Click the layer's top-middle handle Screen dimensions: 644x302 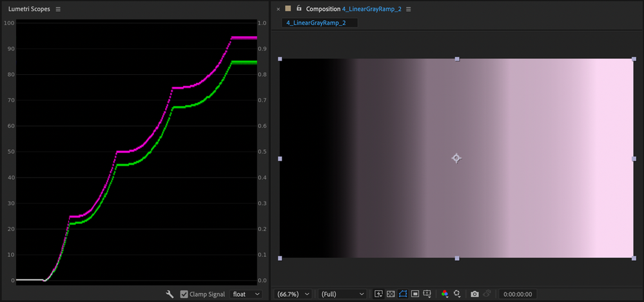coord(457,59)
